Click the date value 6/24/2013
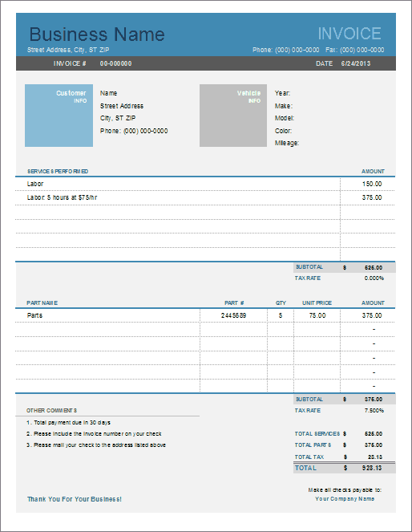 (x=356, y=63)
